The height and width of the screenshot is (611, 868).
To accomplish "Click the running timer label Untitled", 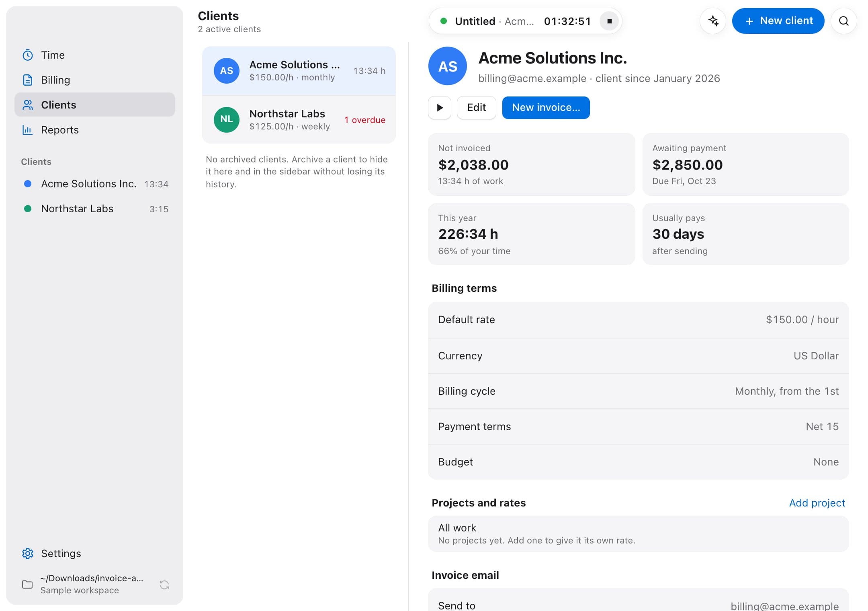I will tap(475, 21).
